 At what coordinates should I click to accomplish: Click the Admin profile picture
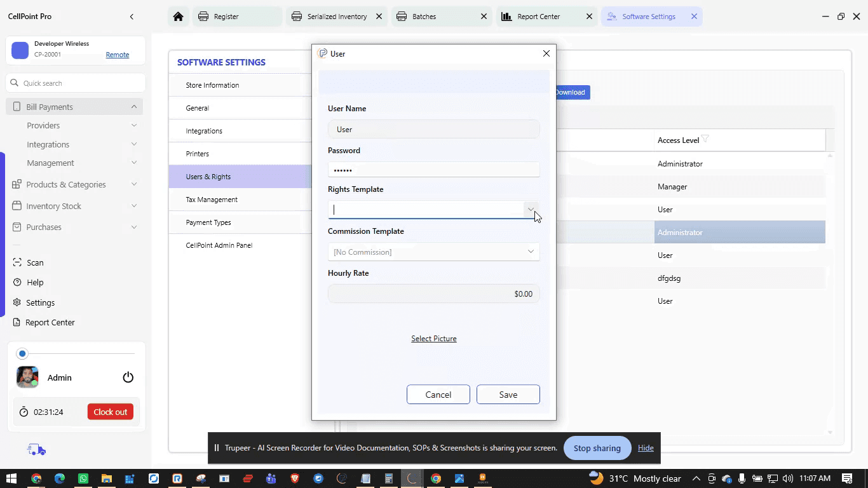[27, 377]
